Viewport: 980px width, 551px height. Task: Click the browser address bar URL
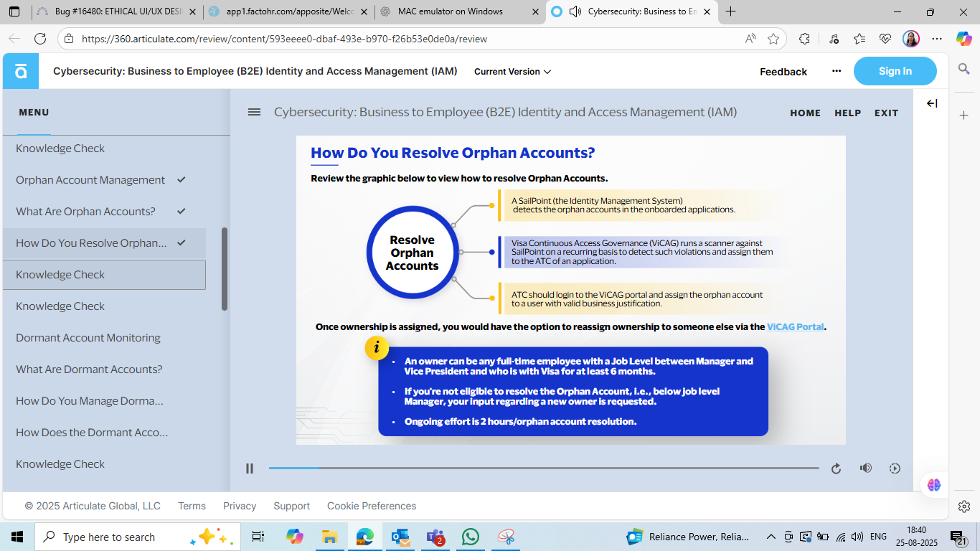pyautogui.click(x=284, y=39)
